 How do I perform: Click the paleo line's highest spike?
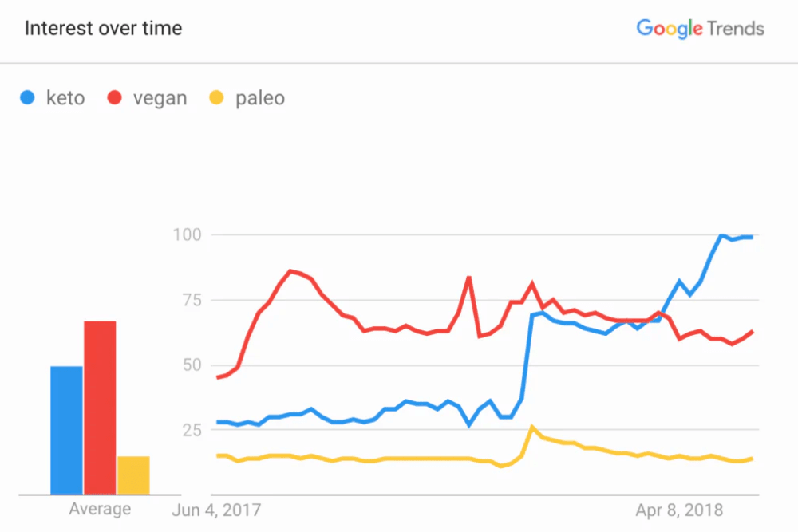(532, 428)
